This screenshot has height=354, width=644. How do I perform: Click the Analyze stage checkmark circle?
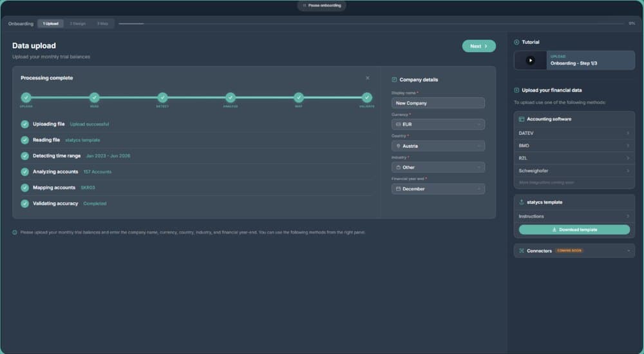tap(231, 97)
